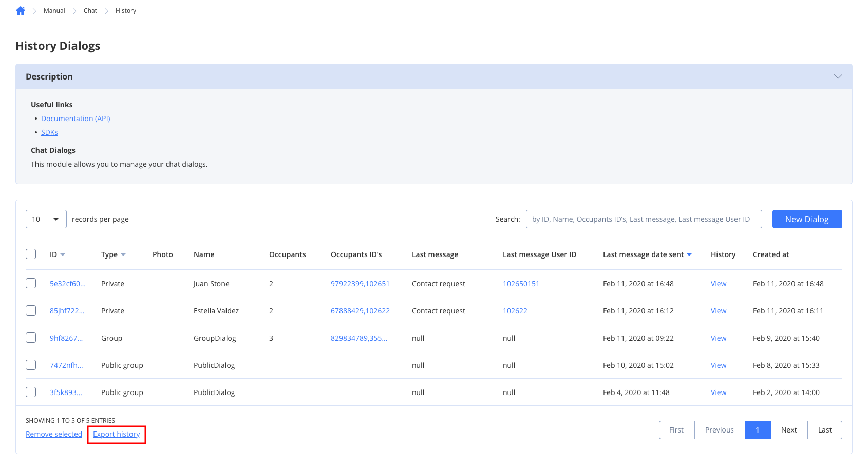
Task: Open dialog ID 9hf8267...
Action: tap(66, 338)
